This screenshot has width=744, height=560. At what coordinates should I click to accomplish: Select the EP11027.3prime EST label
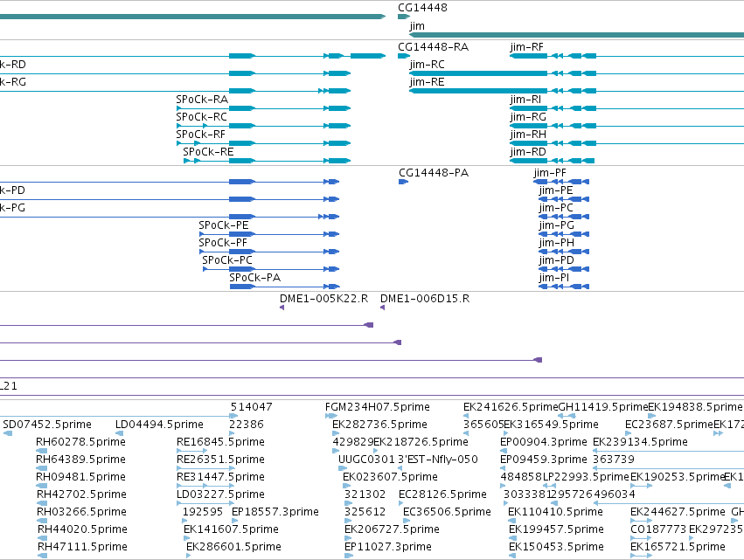pyautogui.click(x=388, y=547)
